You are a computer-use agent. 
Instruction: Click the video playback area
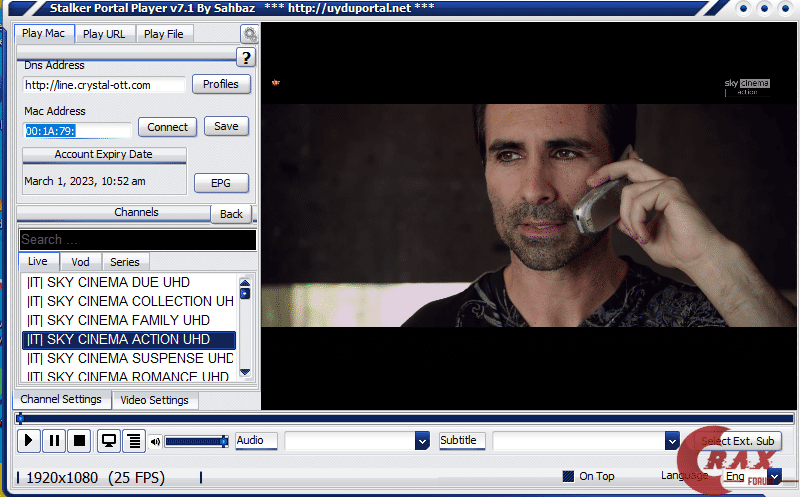coord(529,215)
